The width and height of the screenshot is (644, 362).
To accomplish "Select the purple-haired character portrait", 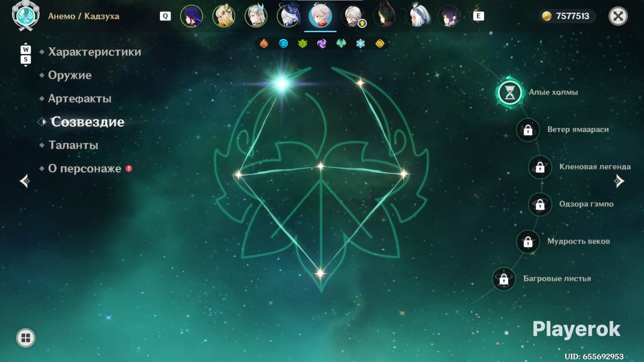I will coord(192,16).
